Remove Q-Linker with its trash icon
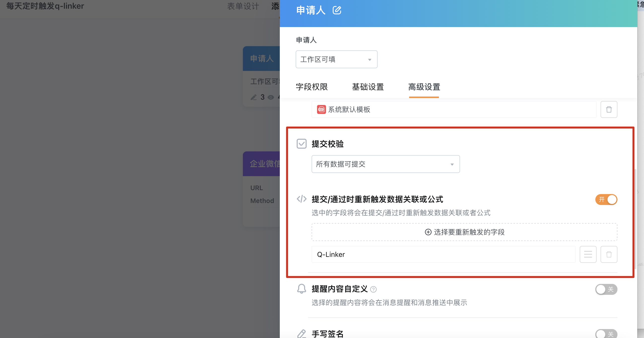 [609, 254]
